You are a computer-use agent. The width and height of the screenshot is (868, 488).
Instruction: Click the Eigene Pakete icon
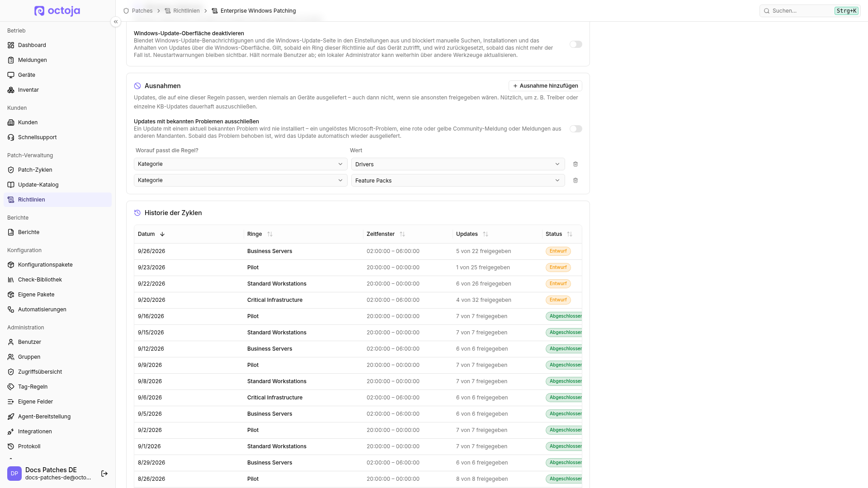click(11, 295)
